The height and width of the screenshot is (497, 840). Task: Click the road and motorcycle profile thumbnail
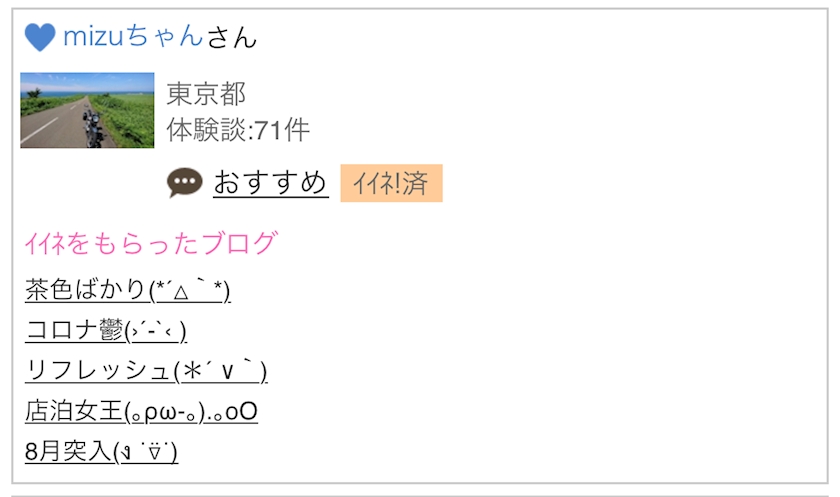point(88,110)
